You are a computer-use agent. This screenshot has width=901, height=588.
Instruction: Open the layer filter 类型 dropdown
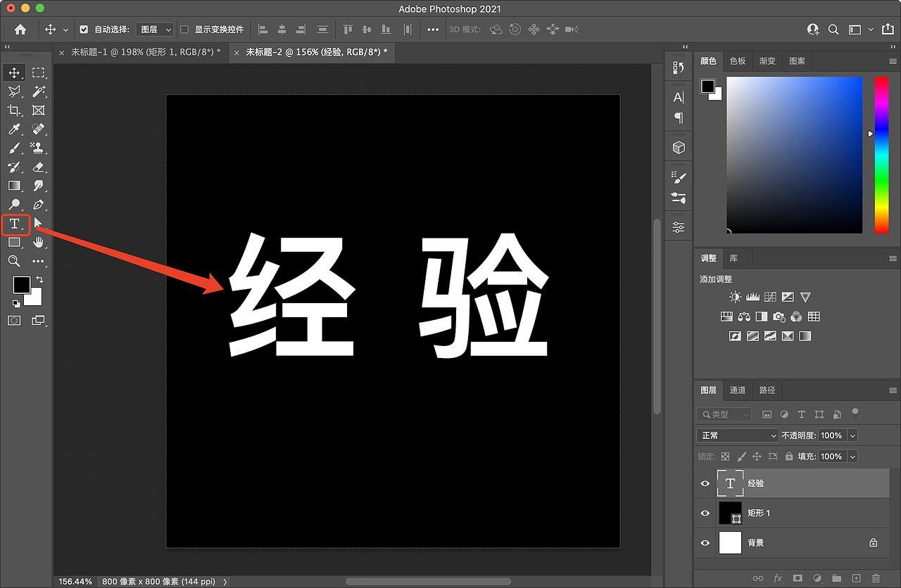(724, 414)
